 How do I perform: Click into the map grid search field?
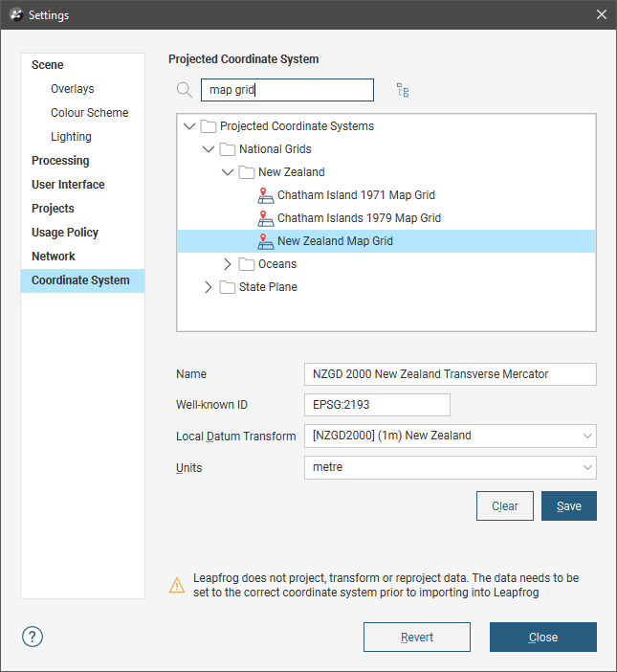287,90
